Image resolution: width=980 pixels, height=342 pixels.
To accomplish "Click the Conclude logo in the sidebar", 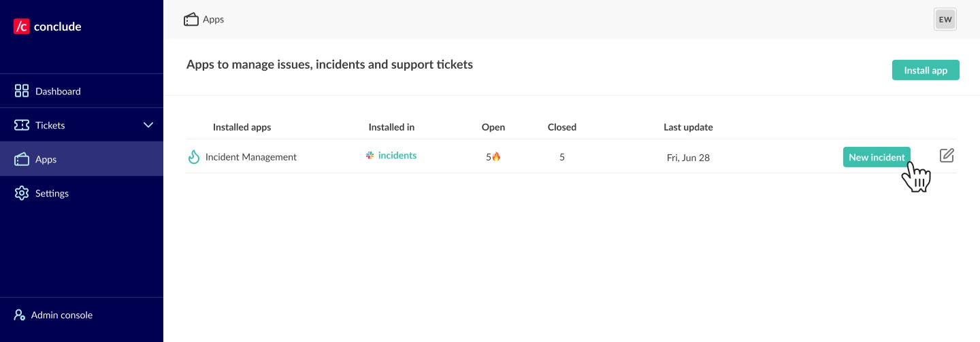I will tap(47, 27).
